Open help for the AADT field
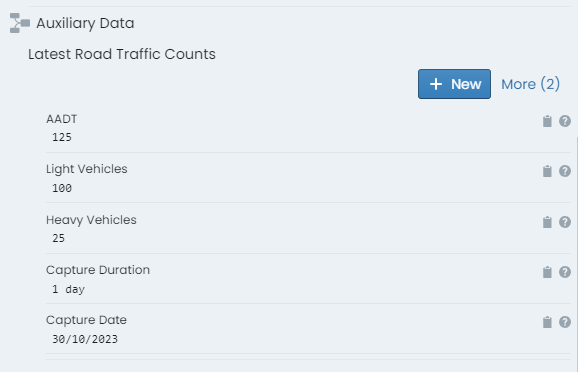The height and width of the screenshot is (372, 578). tap(565, 121)
